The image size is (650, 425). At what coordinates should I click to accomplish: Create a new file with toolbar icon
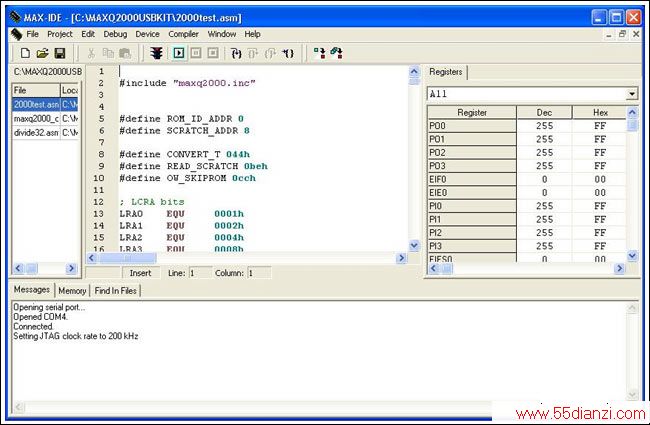click(25, 53)
